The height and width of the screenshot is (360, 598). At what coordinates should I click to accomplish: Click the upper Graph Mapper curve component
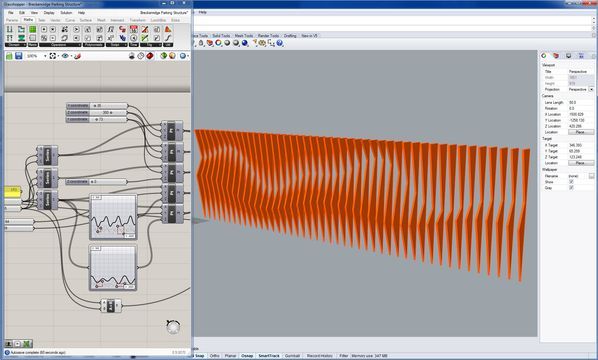pyautogui.click(x=113, y=217)
